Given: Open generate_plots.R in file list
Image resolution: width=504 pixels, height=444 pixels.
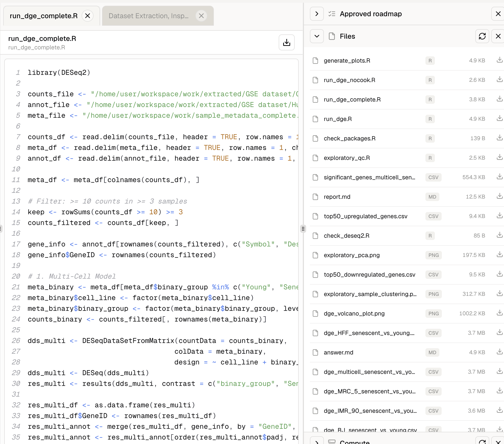Looking at the screenshot, I should tap(347, 61).
